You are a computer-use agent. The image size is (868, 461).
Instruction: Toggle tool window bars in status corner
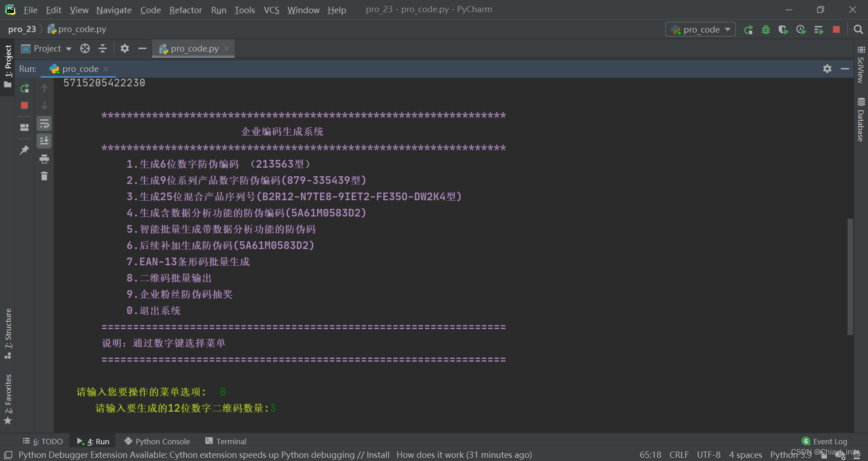point(8,455)
